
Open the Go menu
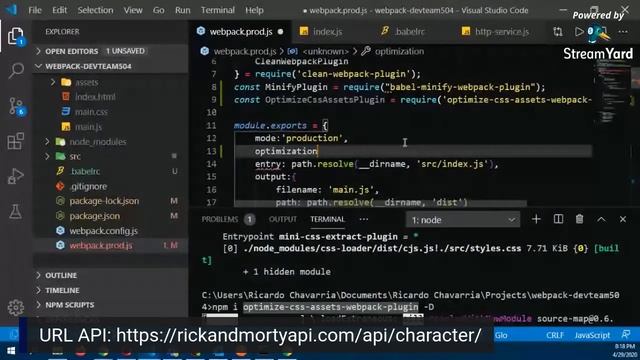click(x=158, y=10)
